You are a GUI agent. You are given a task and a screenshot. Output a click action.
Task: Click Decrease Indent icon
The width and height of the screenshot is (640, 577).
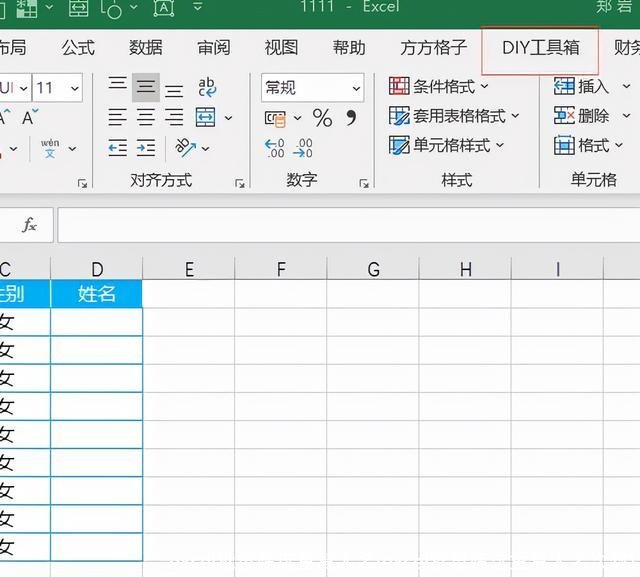coord(118,148)
